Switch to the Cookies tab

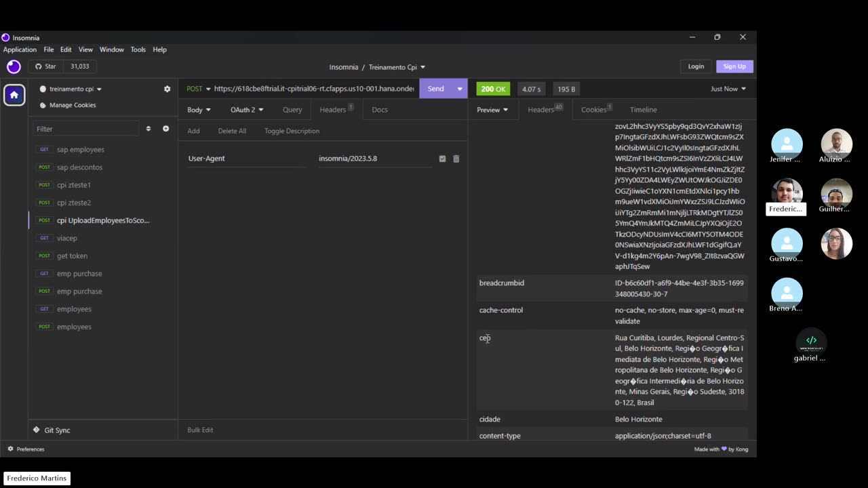click(x=597, y=110)
